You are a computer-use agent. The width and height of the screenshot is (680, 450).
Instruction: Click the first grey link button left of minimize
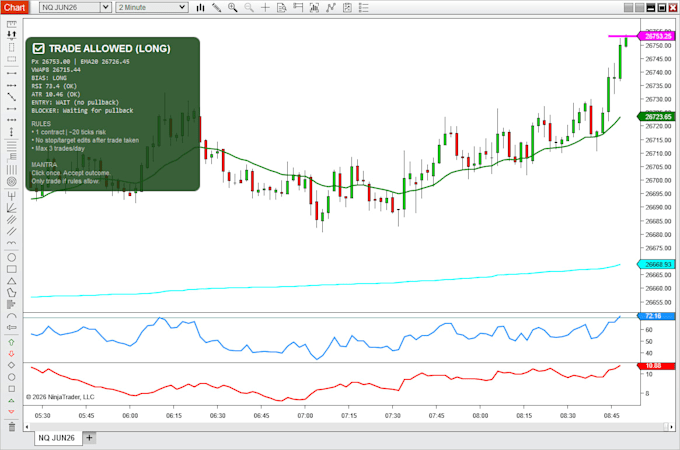tap(628, 7)
